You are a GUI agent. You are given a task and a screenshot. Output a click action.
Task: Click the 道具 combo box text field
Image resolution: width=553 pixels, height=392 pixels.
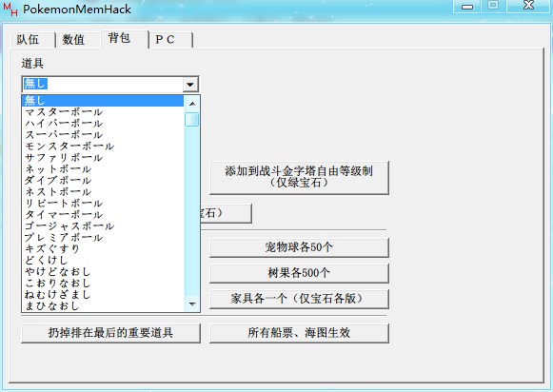click(x=103, y=85)
